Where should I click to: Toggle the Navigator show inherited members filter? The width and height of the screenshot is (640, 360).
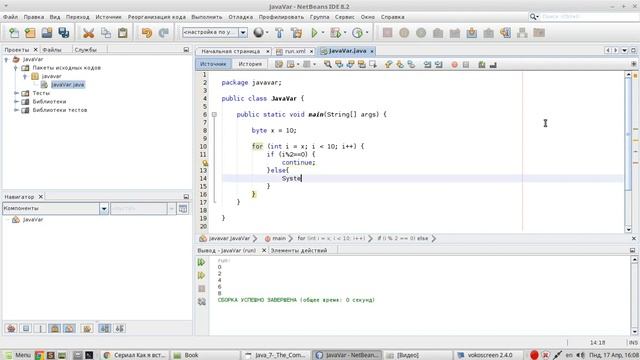click(11, 328)
